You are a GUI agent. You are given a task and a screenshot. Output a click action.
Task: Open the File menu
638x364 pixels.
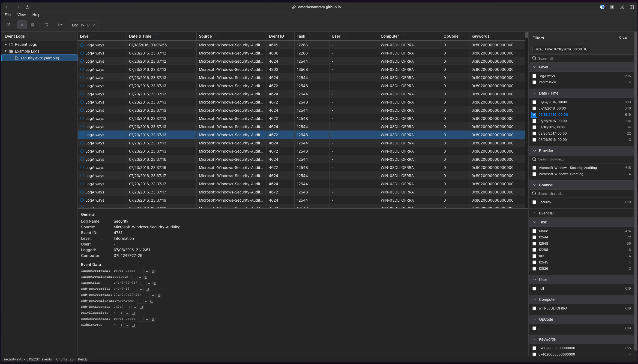(x=8, y=15)
